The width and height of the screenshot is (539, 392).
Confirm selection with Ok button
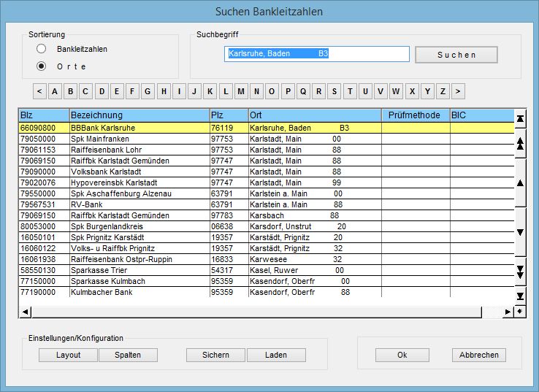pos(402,355)
